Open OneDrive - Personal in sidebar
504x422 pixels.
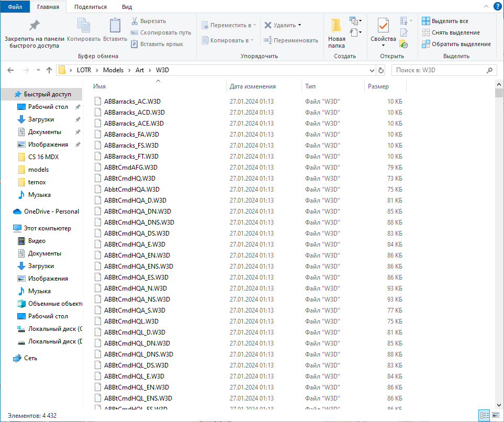[x=46, y=212]
